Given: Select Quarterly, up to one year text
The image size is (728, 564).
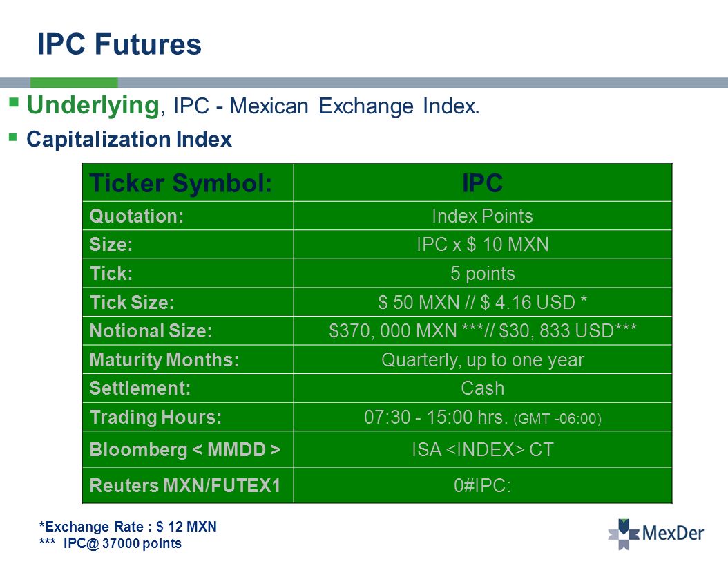Looking at the screenshot, I should click(483, 360).
